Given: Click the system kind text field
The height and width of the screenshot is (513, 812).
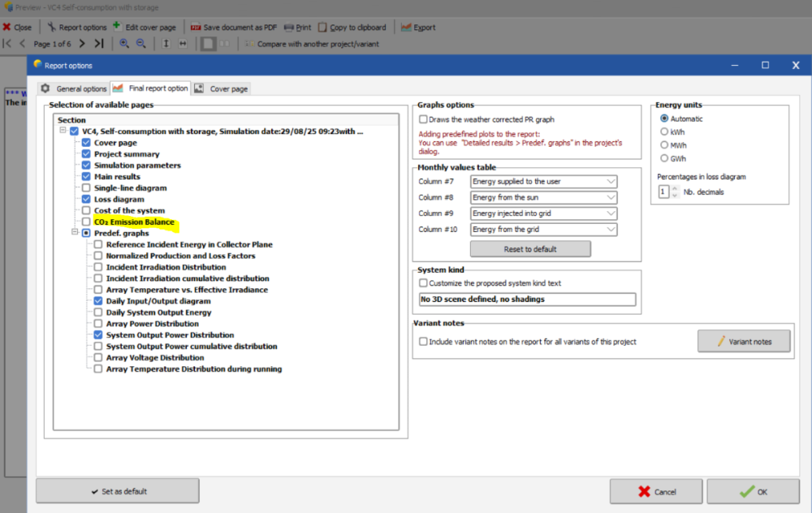Looking at the screenshot, I should [x=526, y=300].
